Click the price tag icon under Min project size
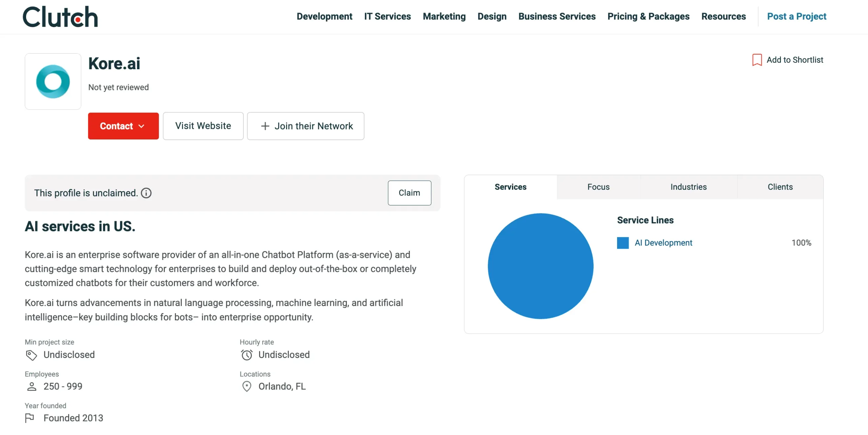 [x=32, y=355]
